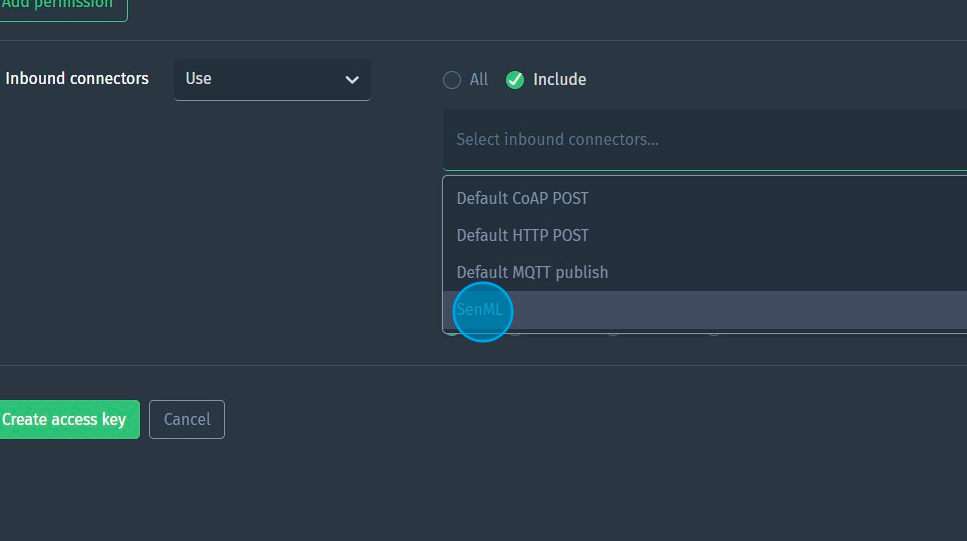Image resolution: width=967 pixels, height=541 pixels.
Task: Open the Inbound connectors Use dropdown
Action: click(272, 80)
